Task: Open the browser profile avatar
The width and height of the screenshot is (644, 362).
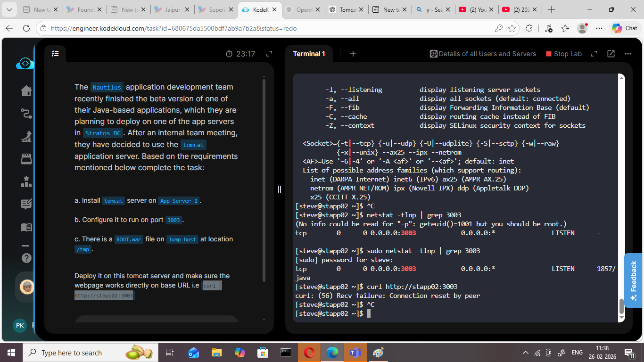Action: click(583, 28)
